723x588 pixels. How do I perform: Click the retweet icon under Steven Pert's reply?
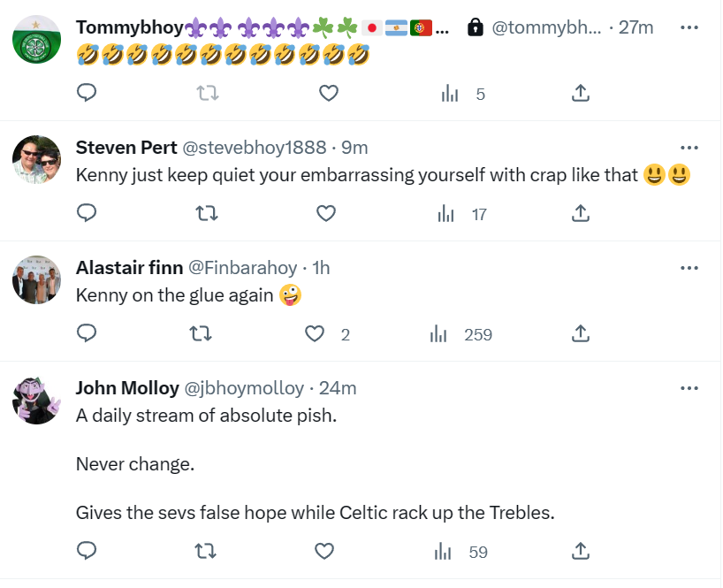coord(206,213)
